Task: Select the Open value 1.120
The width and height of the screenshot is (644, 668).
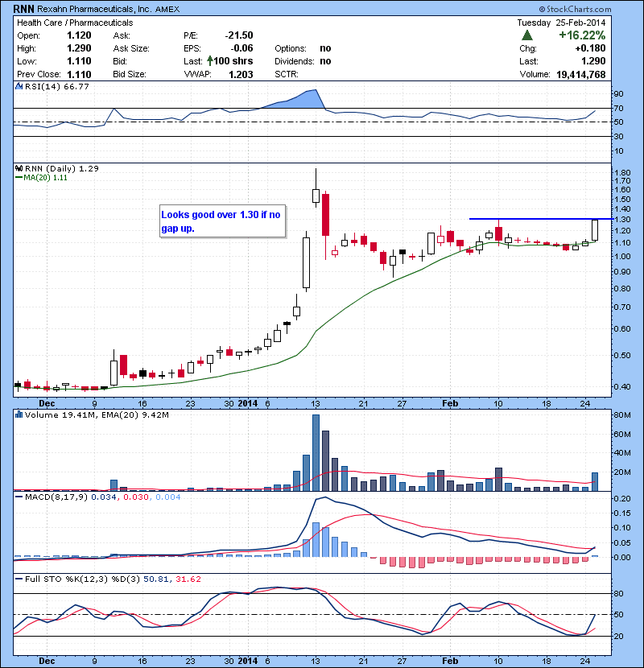Action: pyautogui.click(x=79, y=35)
